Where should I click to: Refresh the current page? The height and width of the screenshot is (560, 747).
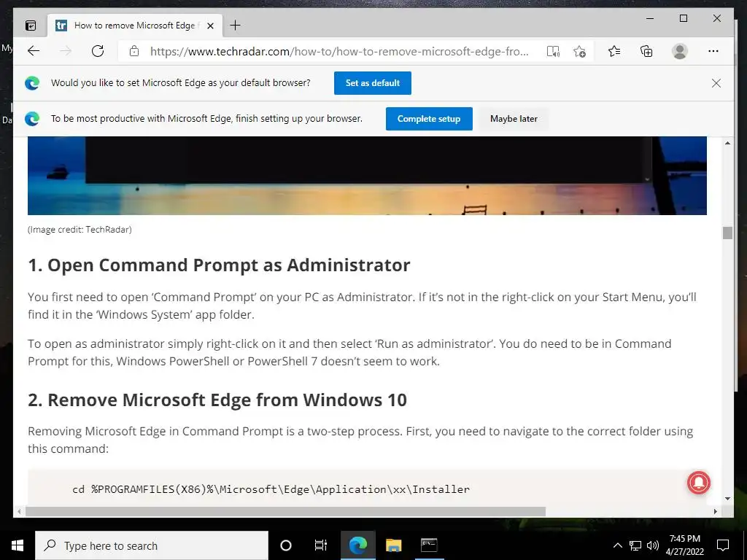[x=98, y=51]
